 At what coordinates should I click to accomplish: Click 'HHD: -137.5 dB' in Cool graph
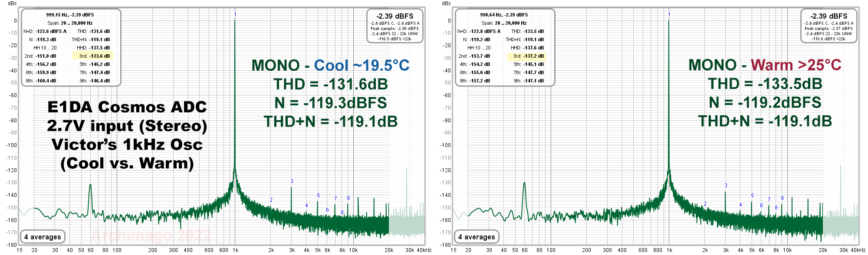click(x=93, y=48)
